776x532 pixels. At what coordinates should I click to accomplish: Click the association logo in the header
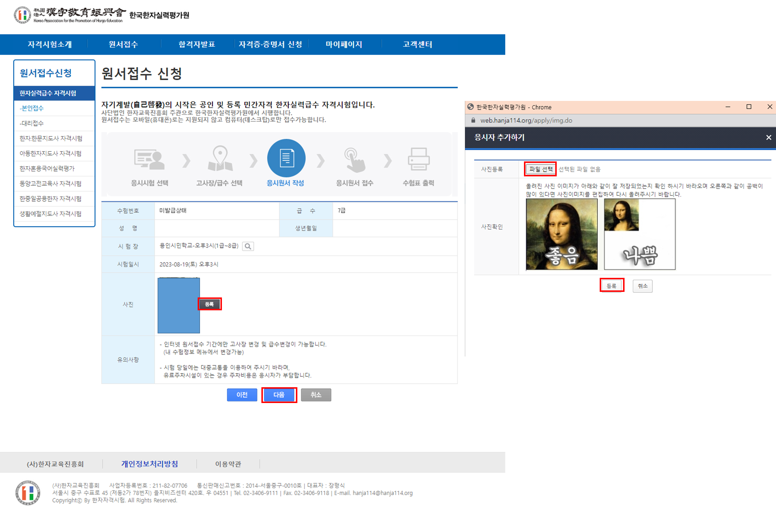[23, 15]
